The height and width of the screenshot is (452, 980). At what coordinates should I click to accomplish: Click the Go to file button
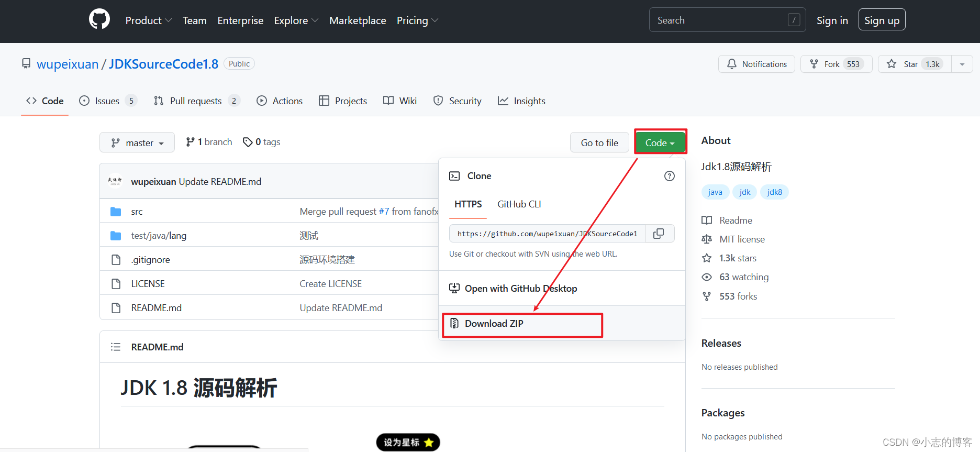pyautogui.click(x=599, y=142)
